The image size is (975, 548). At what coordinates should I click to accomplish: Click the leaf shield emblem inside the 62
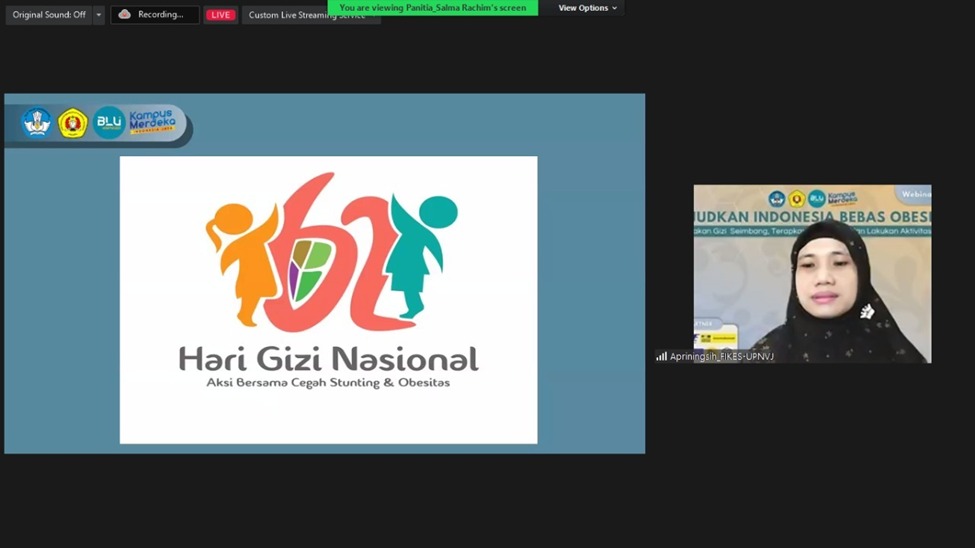pyautogui.click(x=311, y=270)
